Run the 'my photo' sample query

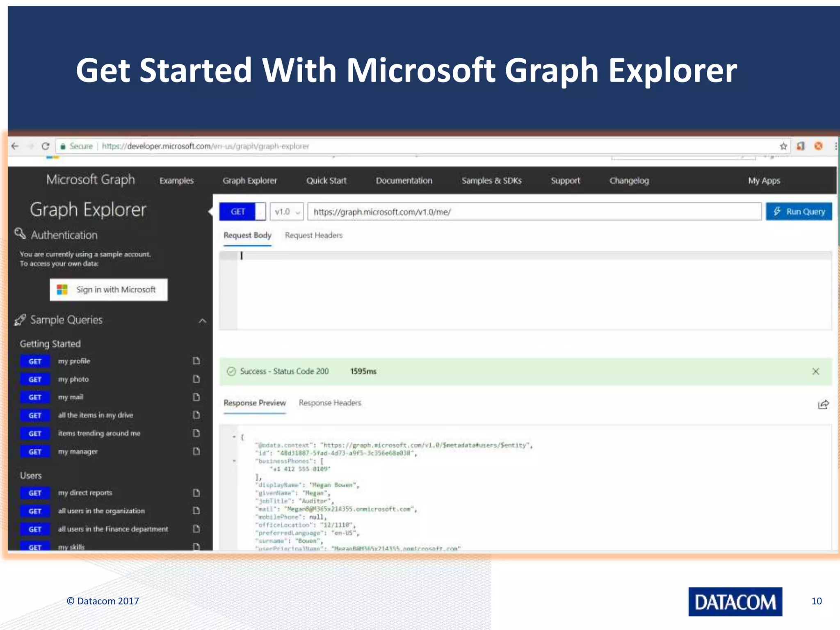73,379
